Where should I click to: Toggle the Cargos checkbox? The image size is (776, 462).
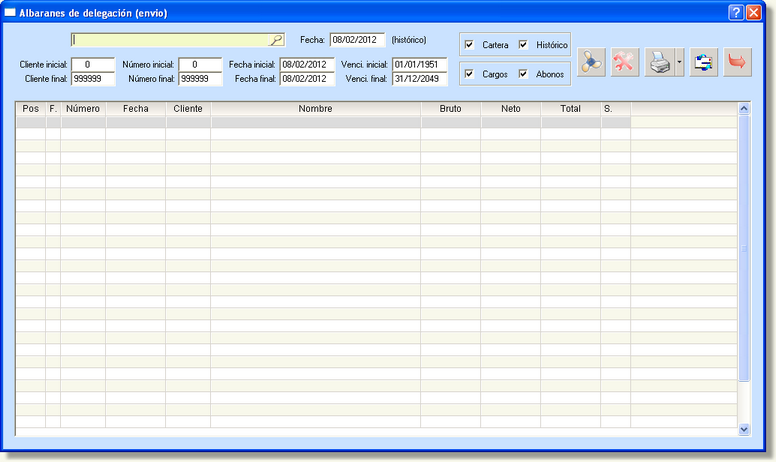(469, 74)
